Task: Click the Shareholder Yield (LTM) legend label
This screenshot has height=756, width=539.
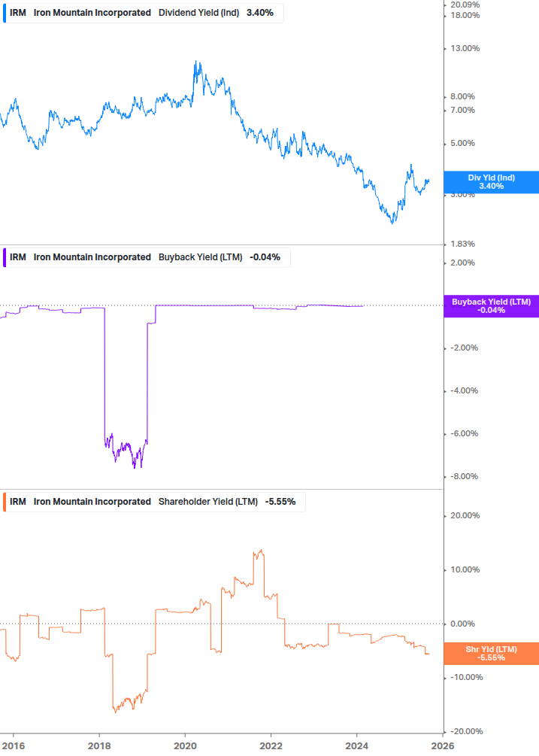Action: [x=208, y=502]
